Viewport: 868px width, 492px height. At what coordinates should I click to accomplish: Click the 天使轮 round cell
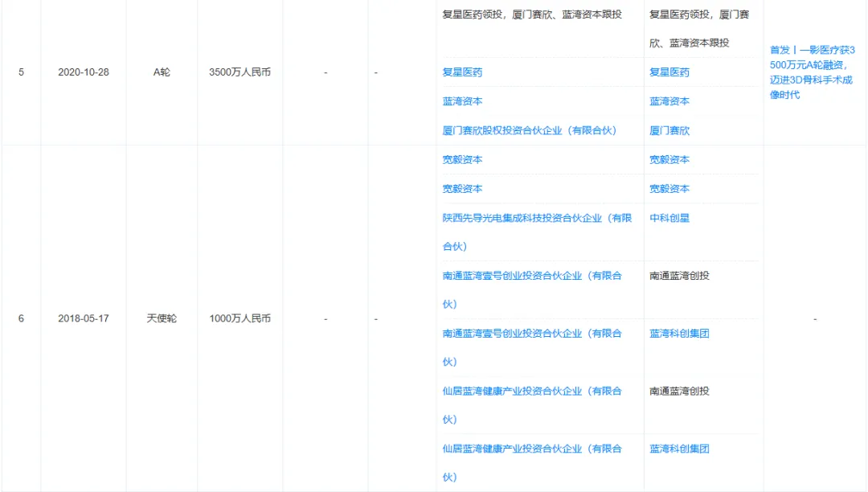[x=162, y=318]
